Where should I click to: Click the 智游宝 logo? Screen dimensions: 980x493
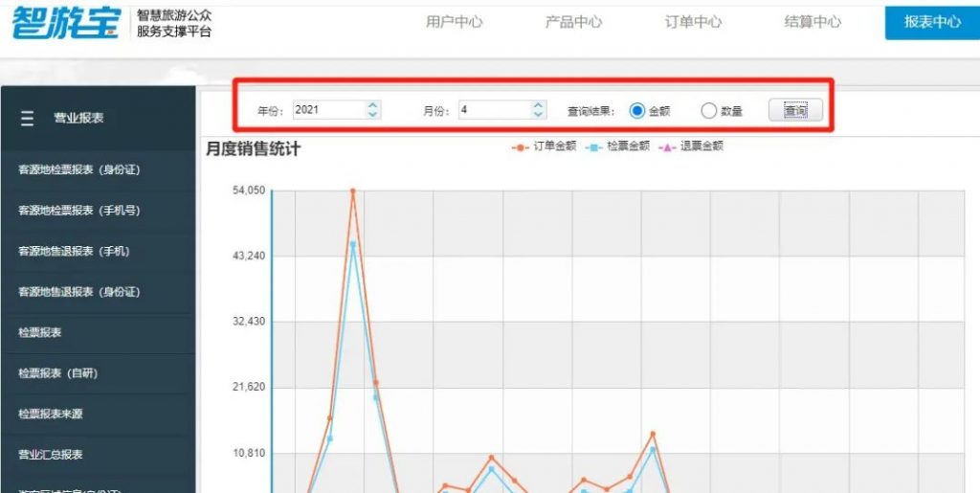(66, 22)
